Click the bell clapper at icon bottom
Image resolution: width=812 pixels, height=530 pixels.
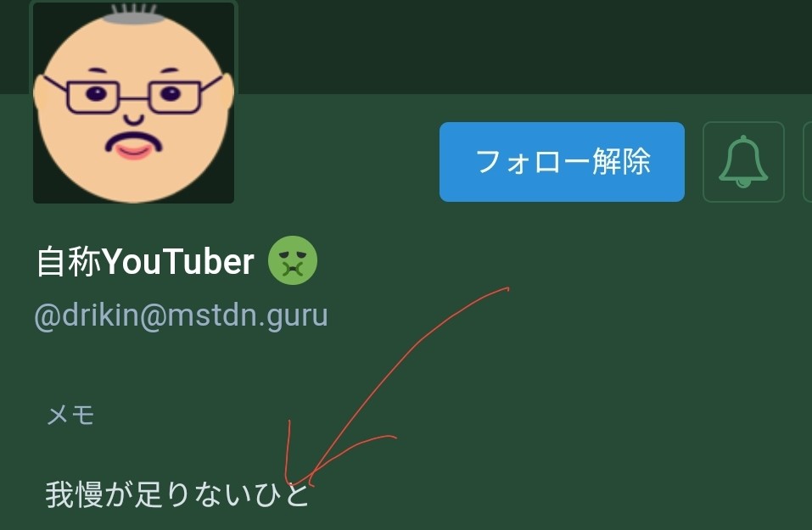coord(743,182)
